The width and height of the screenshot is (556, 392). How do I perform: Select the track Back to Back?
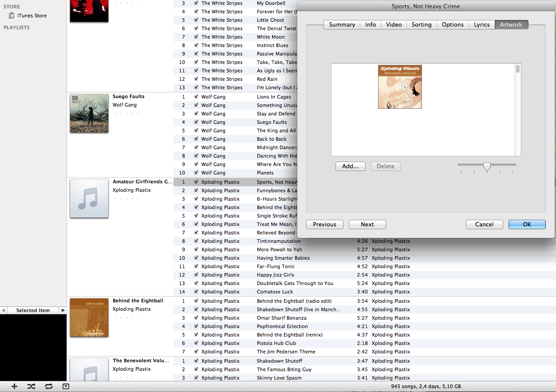click(x=272, y=139)
